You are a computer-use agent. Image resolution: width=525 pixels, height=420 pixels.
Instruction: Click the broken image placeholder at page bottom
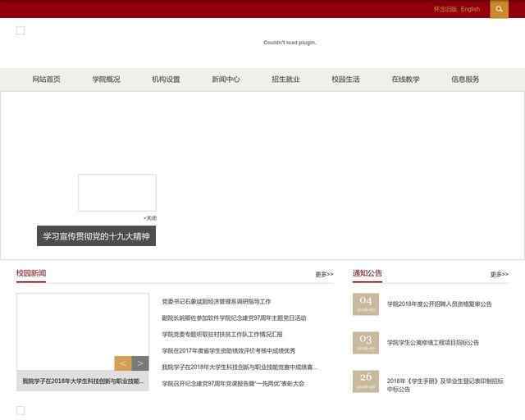pyautogui.click(x=21, y=410)
